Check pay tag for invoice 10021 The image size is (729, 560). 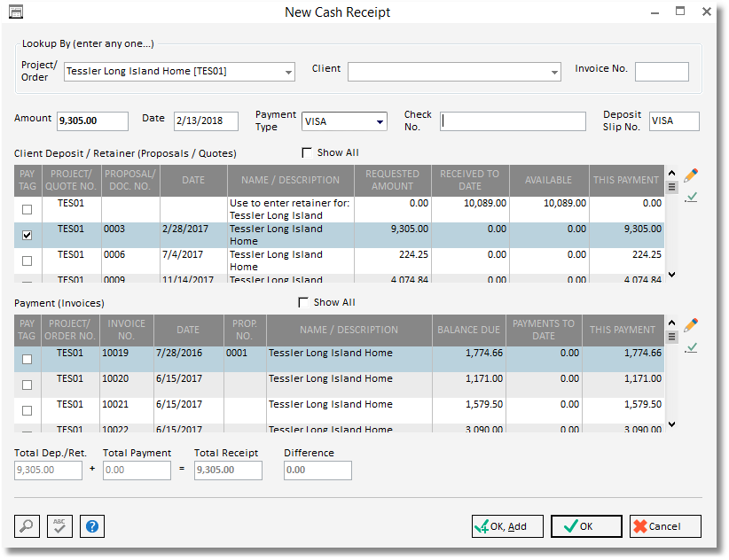tap(27, 410)
